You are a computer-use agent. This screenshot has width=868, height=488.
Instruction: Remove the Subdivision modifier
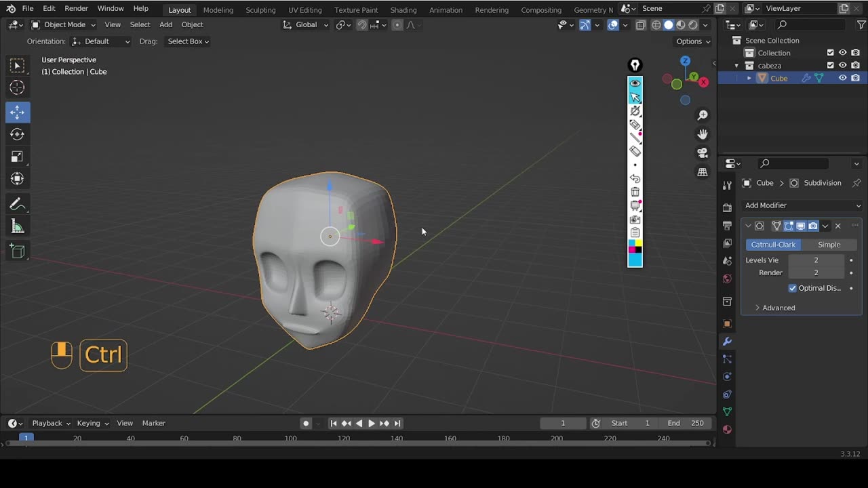pyautogui.click(x=838, y=226)
